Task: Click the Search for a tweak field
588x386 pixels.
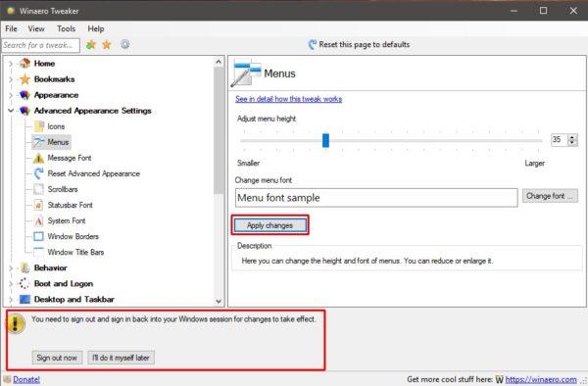Action: pos(40,45)
